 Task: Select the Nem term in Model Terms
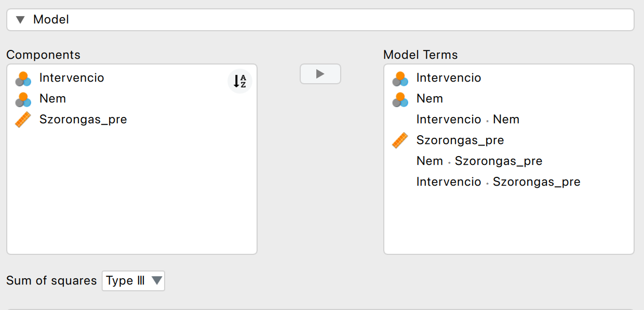click(430, 99)
